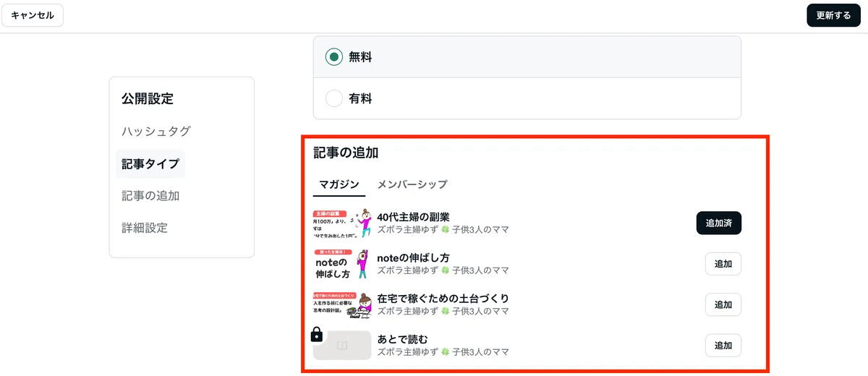
Task: Switch to the マガジン tab
Action: tap(339, 184)
